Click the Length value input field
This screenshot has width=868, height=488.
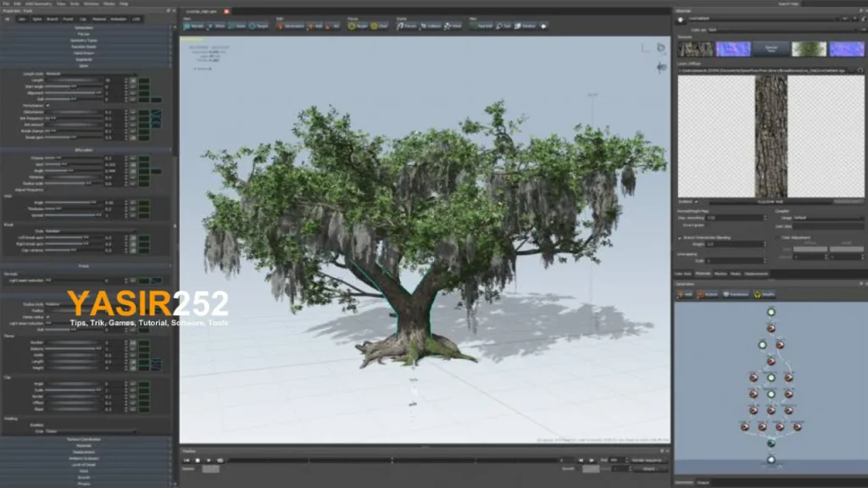[114, 80]
